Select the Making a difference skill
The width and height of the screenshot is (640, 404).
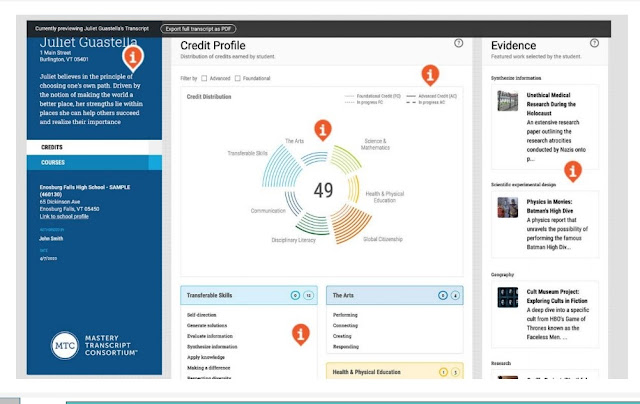point(209,368)
